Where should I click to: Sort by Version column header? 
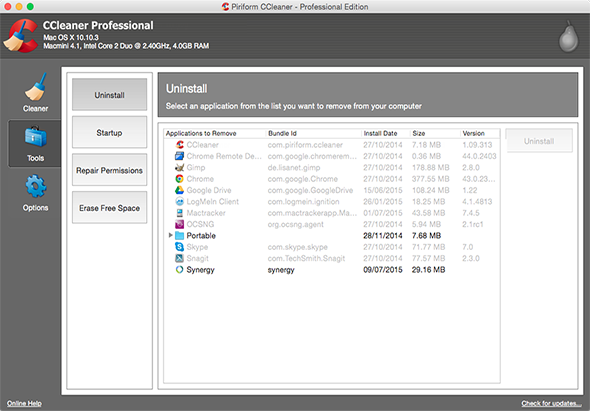(x=480, y=133)
